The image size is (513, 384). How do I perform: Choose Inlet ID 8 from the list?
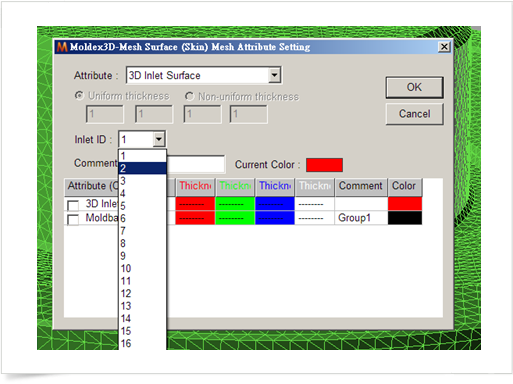pos(142,243)
